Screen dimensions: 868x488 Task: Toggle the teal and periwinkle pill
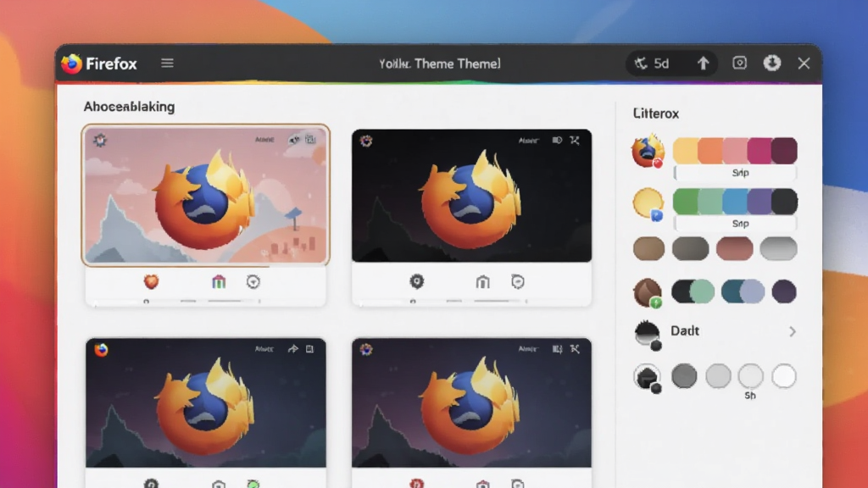[743, 291]
